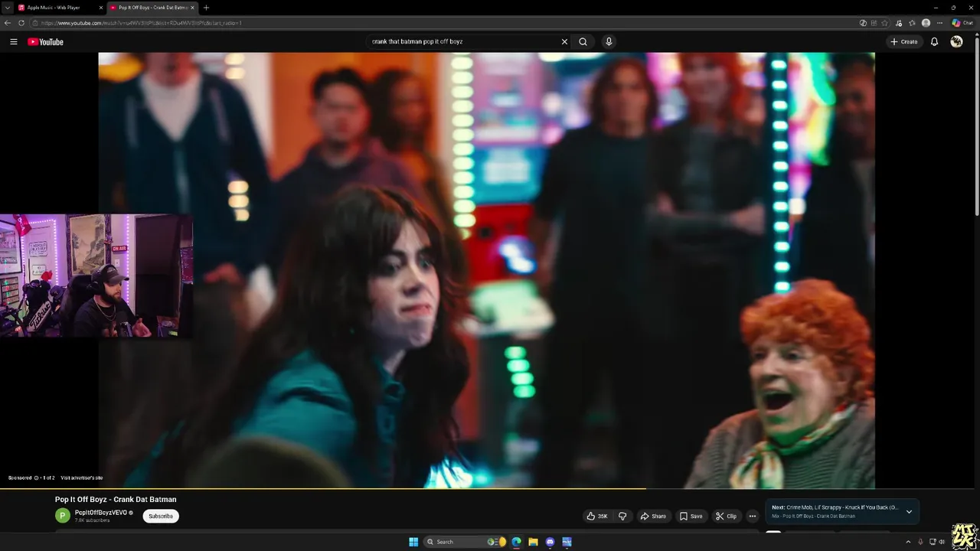Open the browser profile avatar
This screenshot has height=551, width=980.
coord(926,23)
